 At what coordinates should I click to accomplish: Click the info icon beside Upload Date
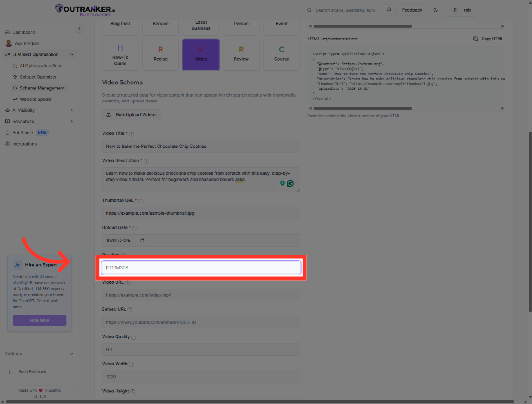[135, 228]
